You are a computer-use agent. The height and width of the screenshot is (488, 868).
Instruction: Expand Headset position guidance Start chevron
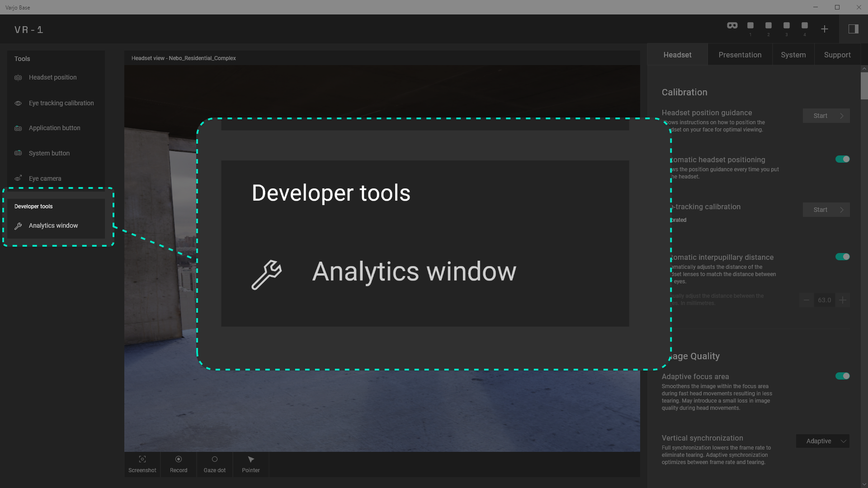842,116
